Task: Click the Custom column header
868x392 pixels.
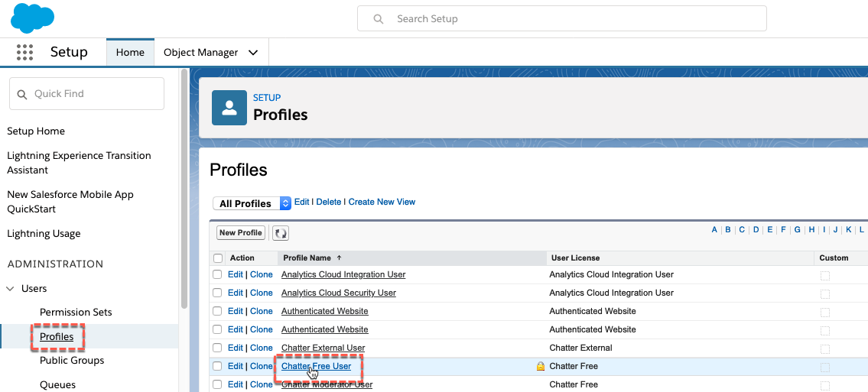Action: pyautogui.click(x=834, y=258)
